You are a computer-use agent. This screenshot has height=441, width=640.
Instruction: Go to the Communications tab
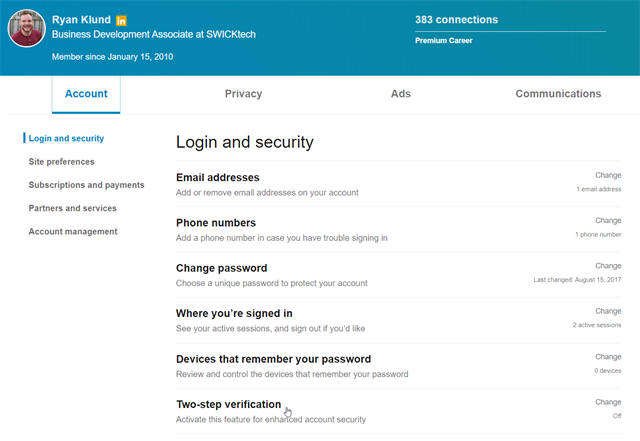coord(558,94)
